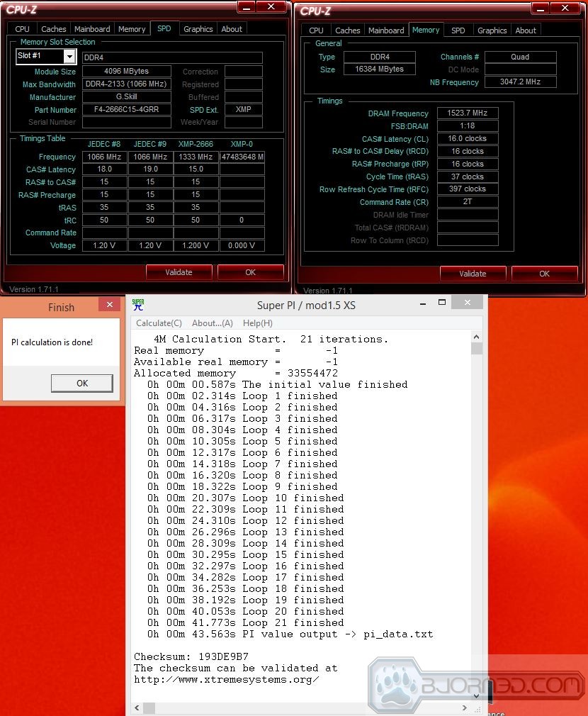Viewport: 588px width, 716px height.
Task: Confirm the PI calculation done dialog with OK
Action: click(x=82, y=383)
